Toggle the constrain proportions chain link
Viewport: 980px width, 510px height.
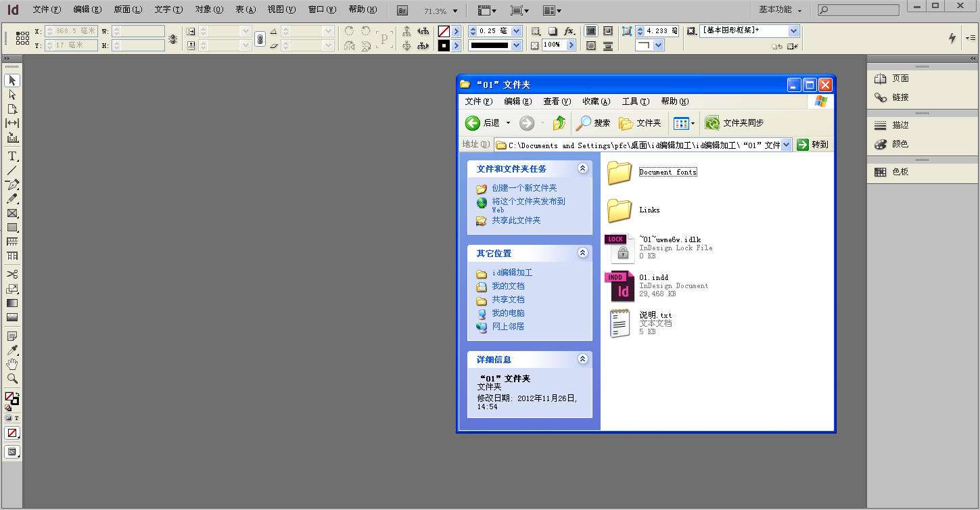[x=260, y=39]
